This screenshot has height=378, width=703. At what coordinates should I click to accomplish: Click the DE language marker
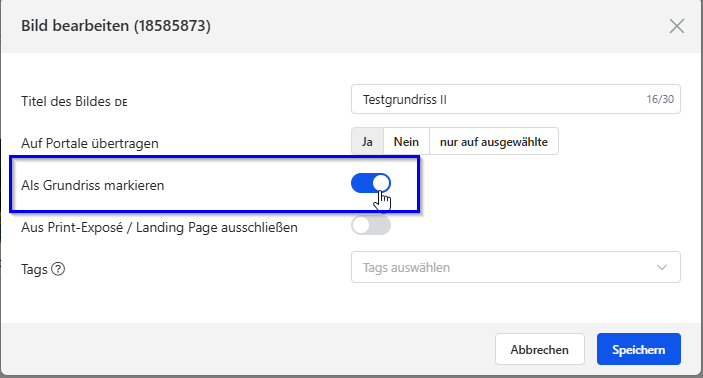coord(121,103)
